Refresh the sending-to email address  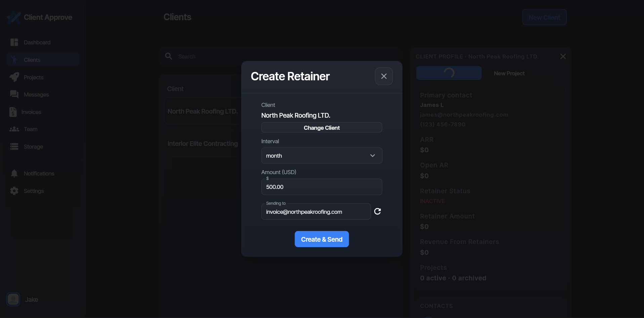coord(377,211)
